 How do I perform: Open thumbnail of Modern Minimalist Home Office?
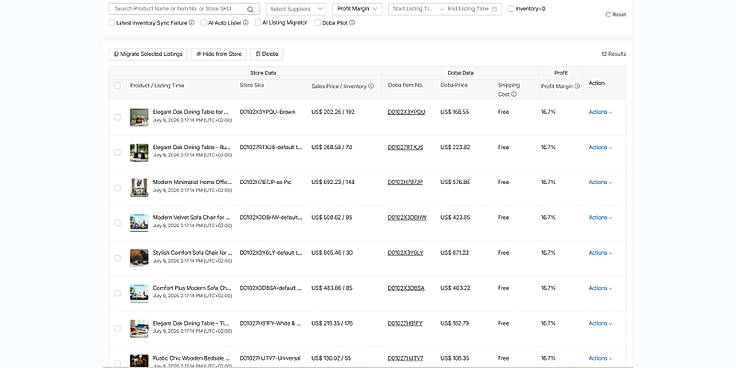pos(139,188)
